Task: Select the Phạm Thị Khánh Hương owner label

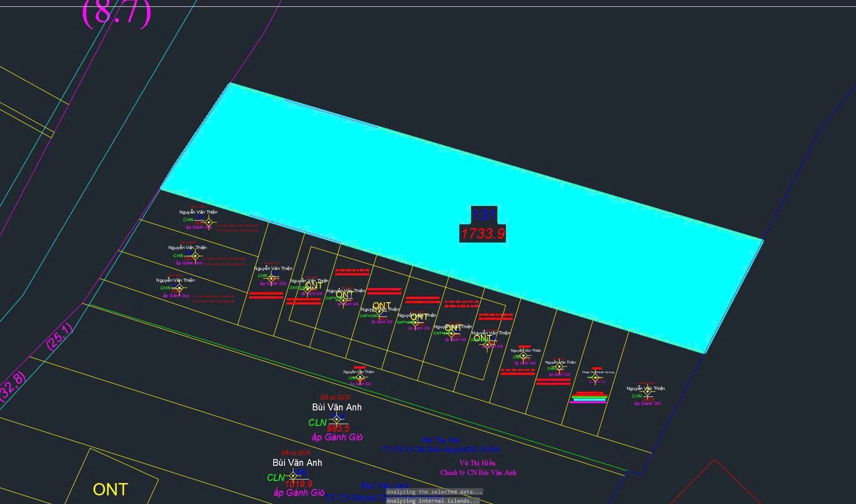Action: (598, 372)
